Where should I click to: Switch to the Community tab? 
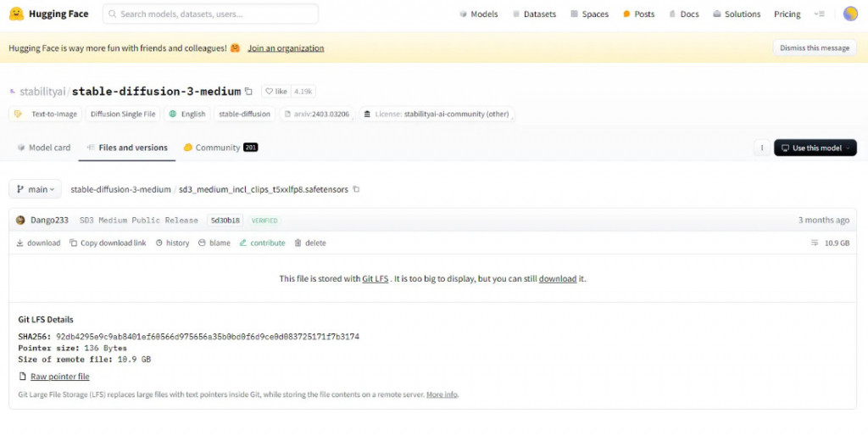pyautogui.click(x=221, y=148)
